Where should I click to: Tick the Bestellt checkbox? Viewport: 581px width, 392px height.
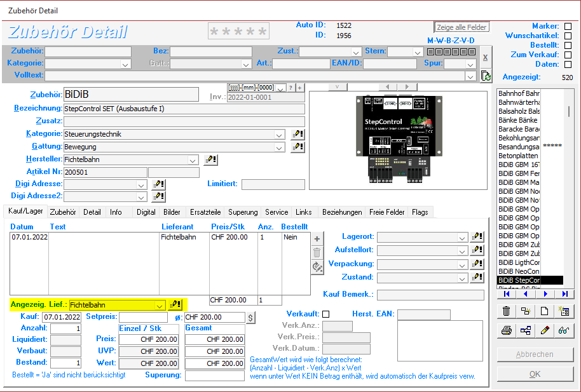point(568,45)
